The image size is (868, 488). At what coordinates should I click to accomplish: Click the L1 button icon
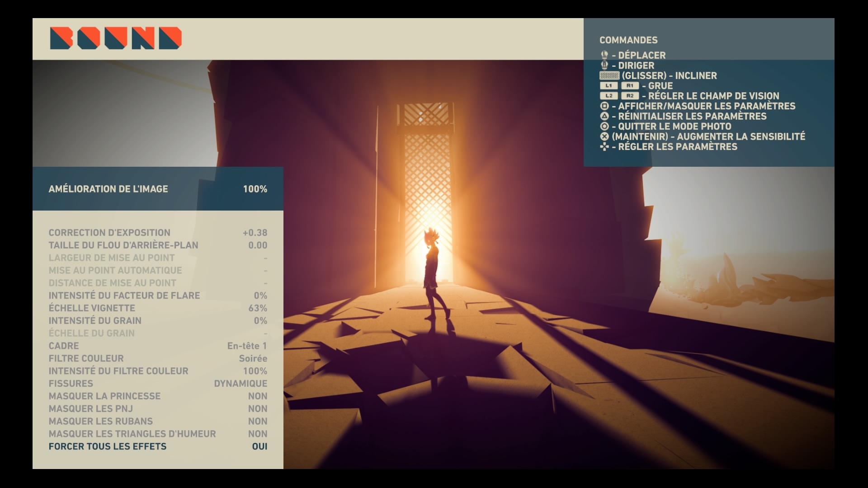pyautogui.click(x=609, y=86)
